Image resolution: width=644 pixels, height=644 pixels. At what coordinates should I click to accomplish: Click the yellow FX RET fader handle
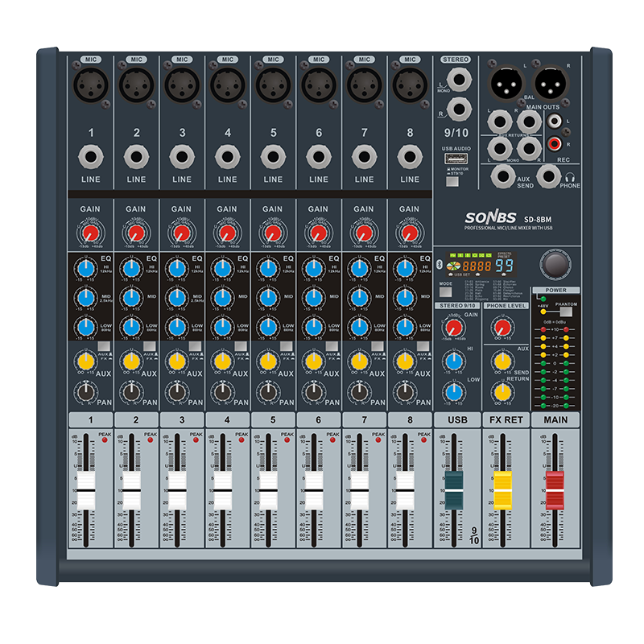pos(503,489)
